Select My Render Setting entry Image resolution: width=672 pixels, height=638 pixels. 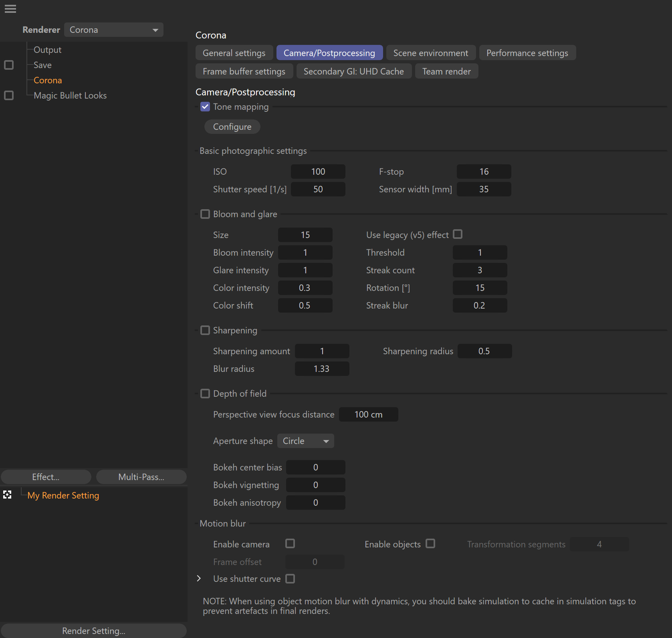(63, 495)
